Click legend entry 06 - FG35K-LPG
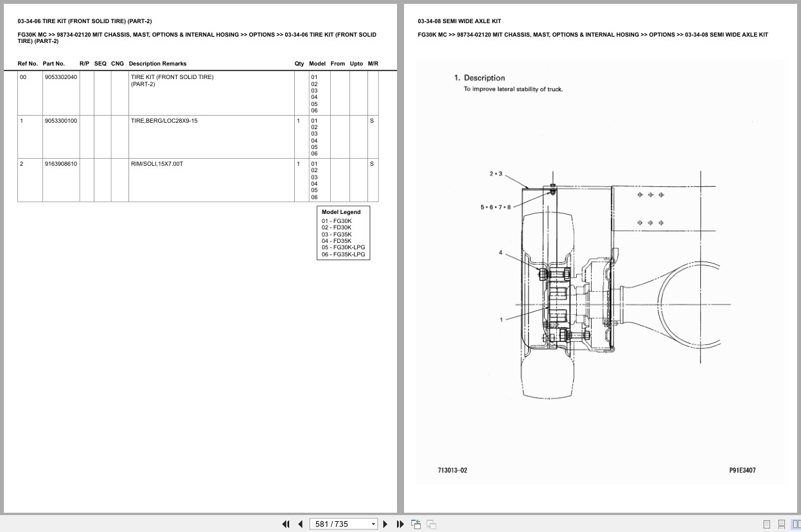The width and height of the screenshot is (801, 532). point(344,254)
